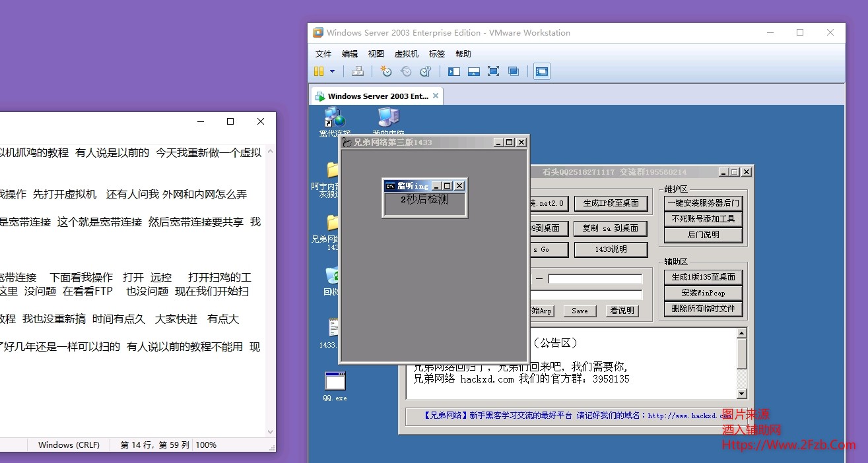
Task: Open the 视图 menu
Action: point(376,54)
